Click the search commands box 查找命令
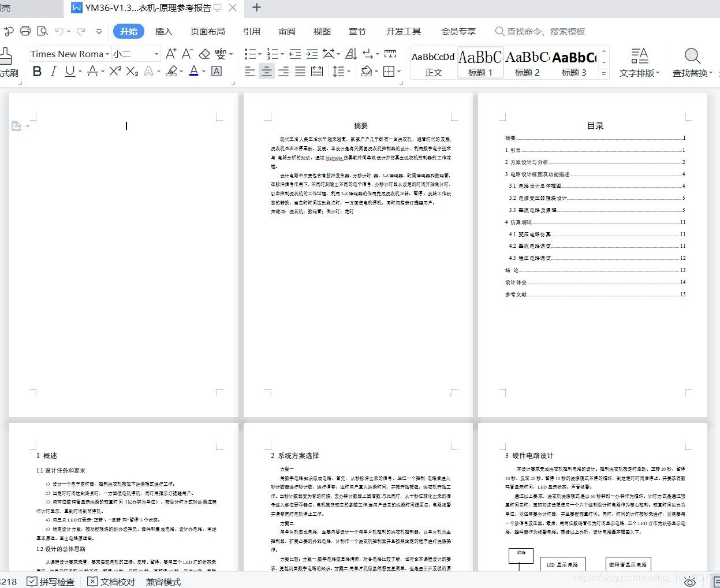 540,31
